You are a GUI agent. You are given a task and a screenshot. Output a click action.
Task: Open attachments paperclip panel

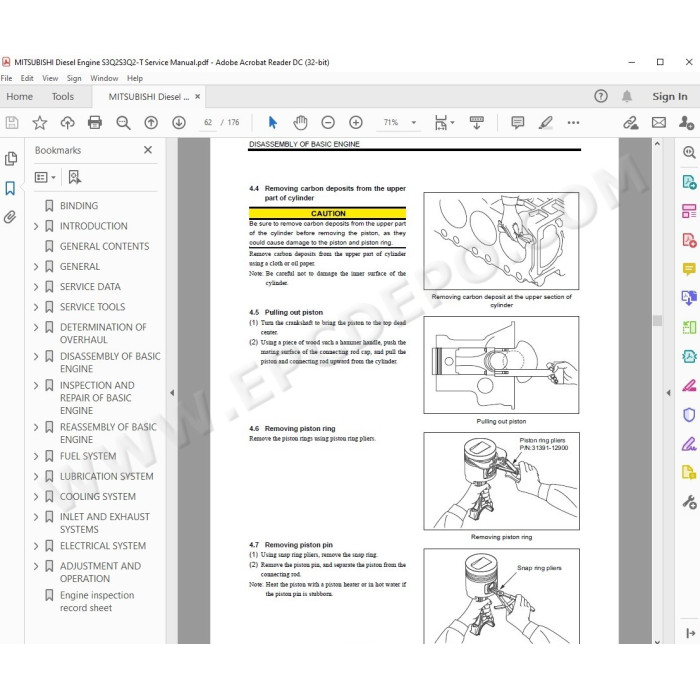[10, 217]
